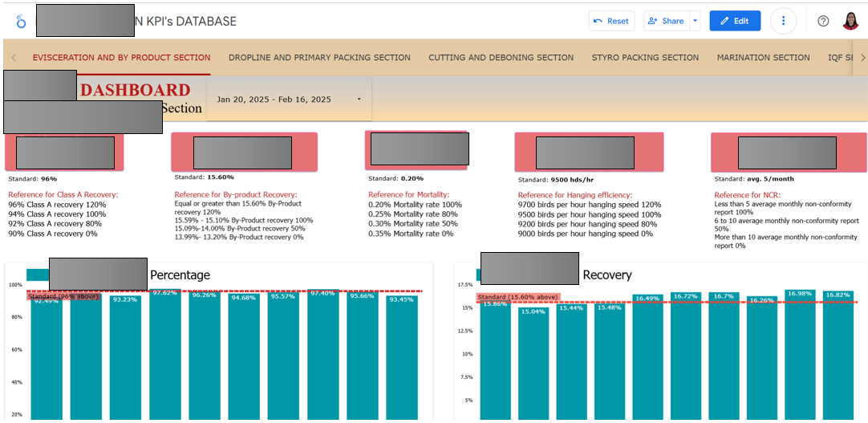Click the teal legend swatch of Percentage chart

pos(38,275)
